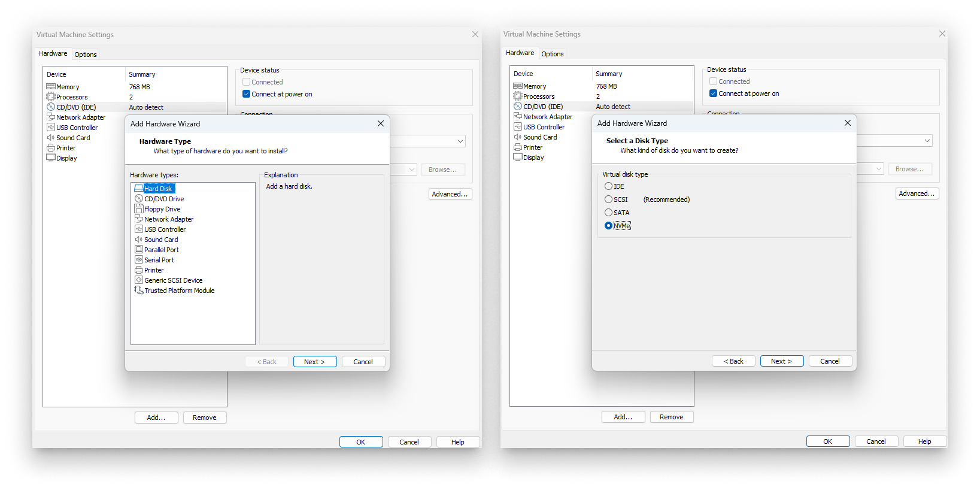
Task: Choose the Parallel Port icon
Action: [139, 249]
